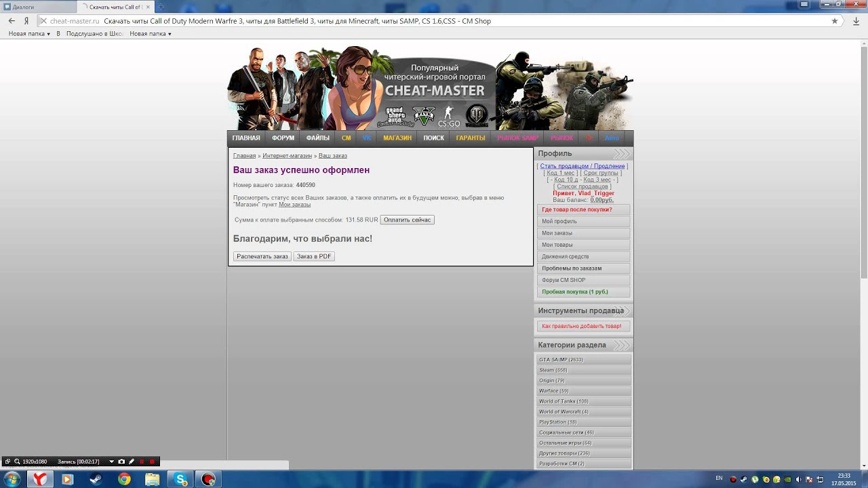Screen dimensions: 868x488
Task: Select the "Скачать читы Call of" tab
Action: click(x=115, y=7)
